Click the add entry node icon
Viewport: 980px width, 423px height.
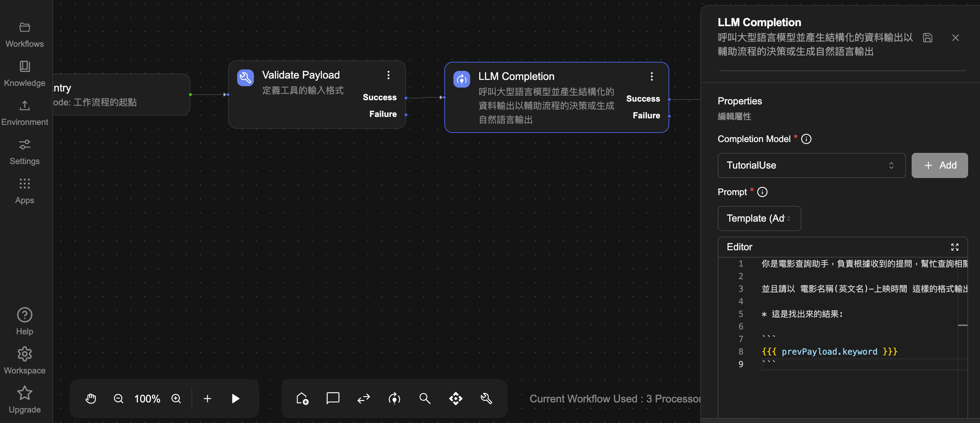(302, 399)
